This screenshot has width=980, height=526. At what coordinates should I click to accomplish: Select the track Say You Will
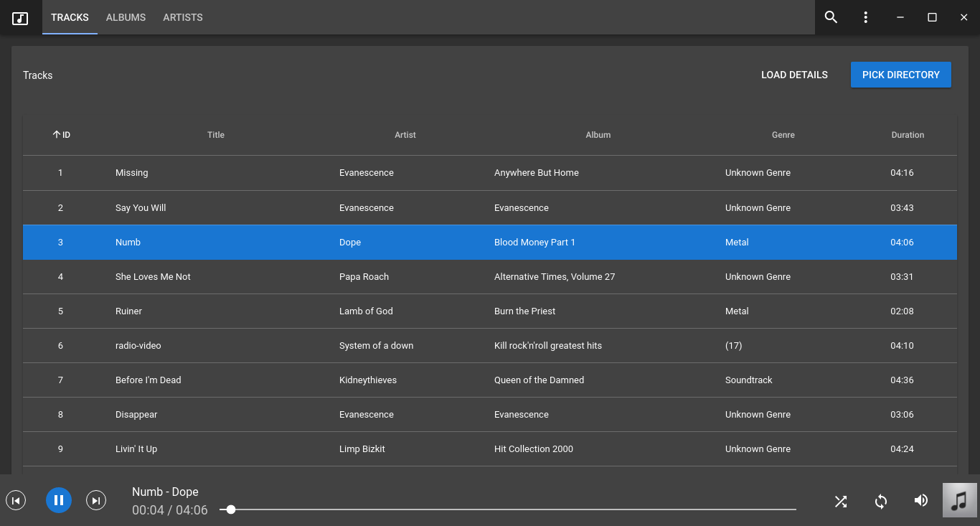pos(141,208)
